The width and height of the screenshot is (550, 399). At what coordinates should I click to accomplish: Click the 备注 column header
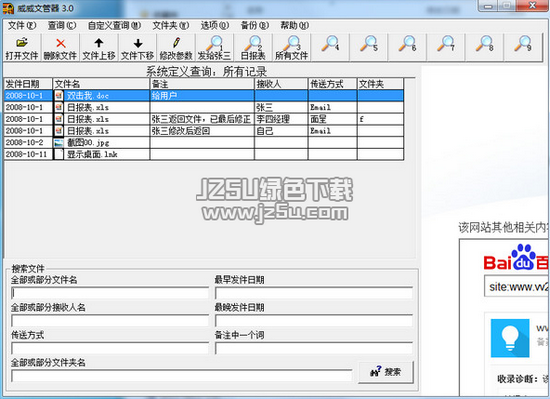(202, 84)
